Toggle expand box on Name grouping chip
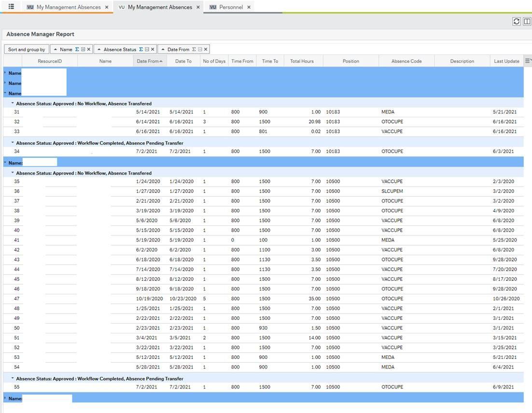This screenshot has height=413, width=532. tap(83, 49)
